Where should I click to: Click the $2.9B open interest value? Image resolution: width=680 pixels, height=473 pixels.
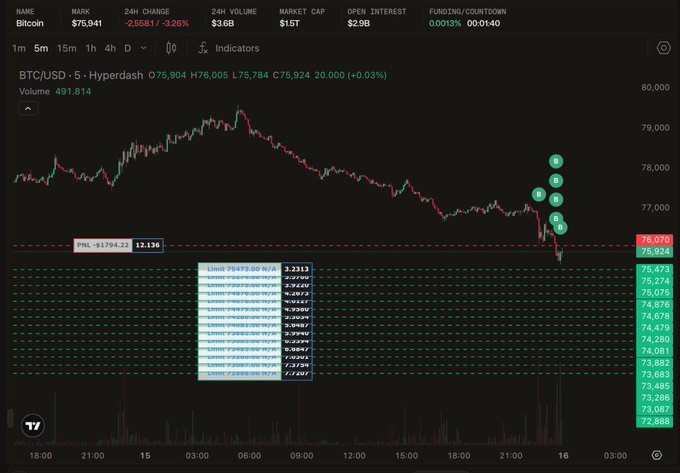click(359, 23)
